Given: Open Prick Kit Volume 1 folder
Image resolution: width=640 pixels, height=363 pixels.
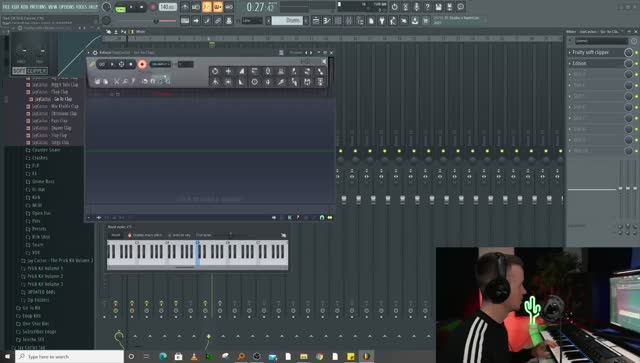Looking at the screenshot, I should point(45,269).
